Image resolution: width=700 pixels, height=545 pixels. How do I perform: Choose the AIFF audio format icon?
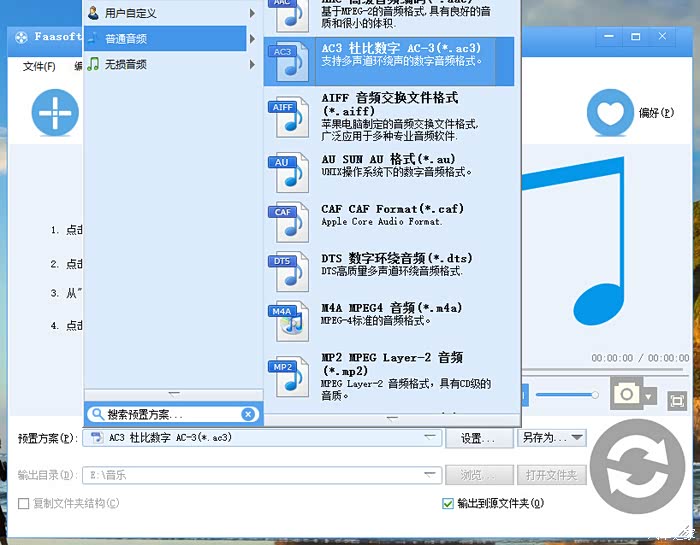click(286, 117)
